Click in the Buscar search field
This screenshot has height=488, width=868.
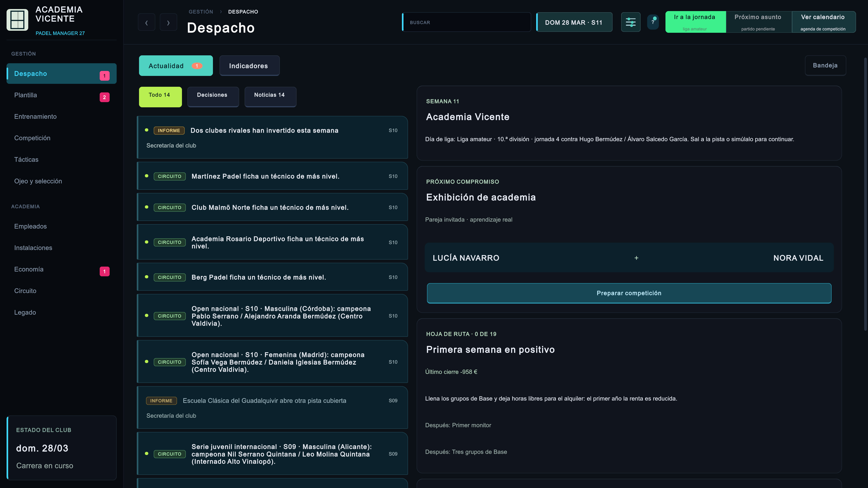(x=466, y=22)
